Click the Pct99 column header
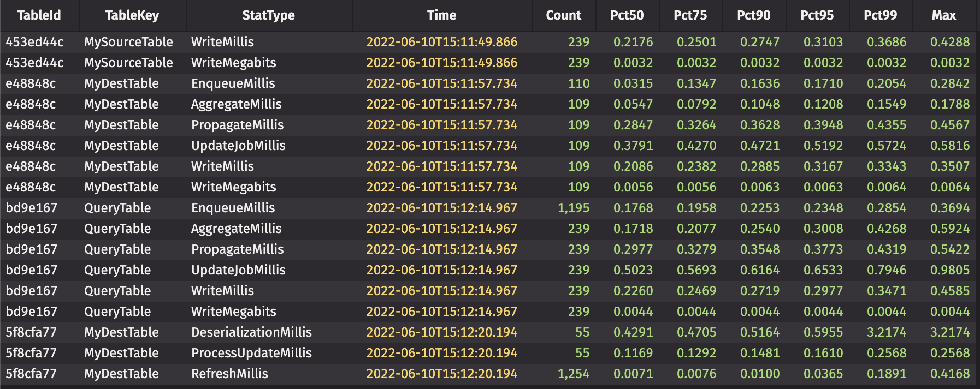Screen dimensions: 980x389 (x=880, y=15)
